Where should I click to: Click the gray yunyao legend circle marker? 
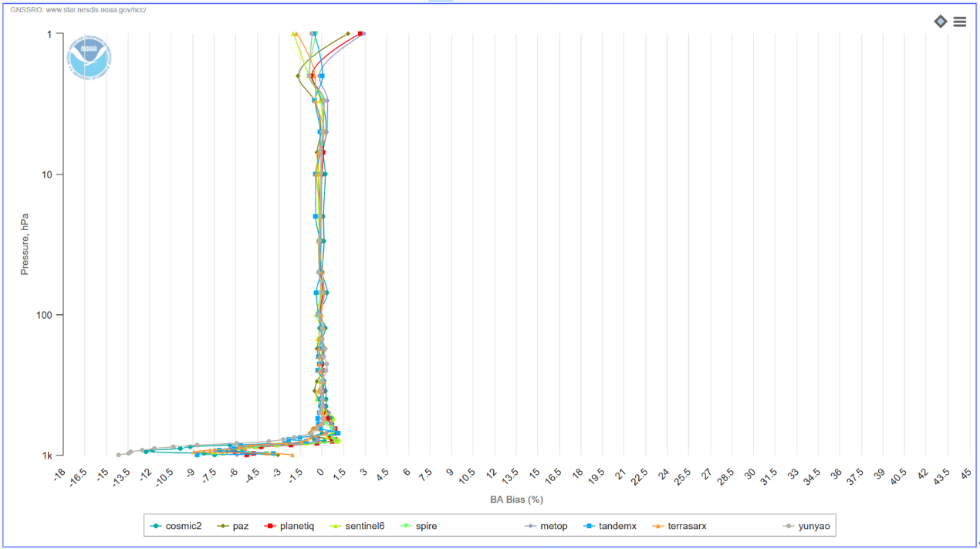789,527
